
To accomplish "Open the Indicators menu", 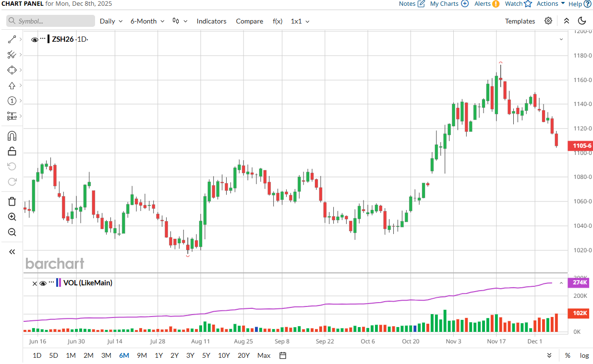I will [x=211, y=21].
